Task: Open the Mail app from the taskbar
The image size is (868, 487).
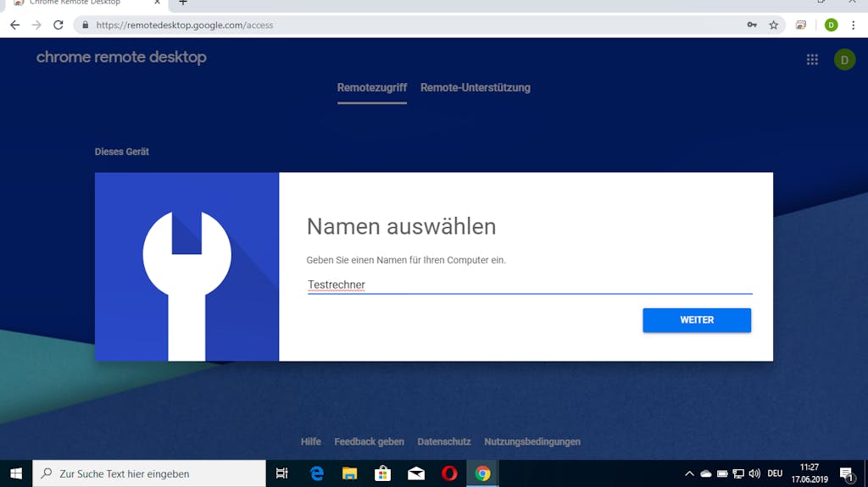Action: pos(415,473)
